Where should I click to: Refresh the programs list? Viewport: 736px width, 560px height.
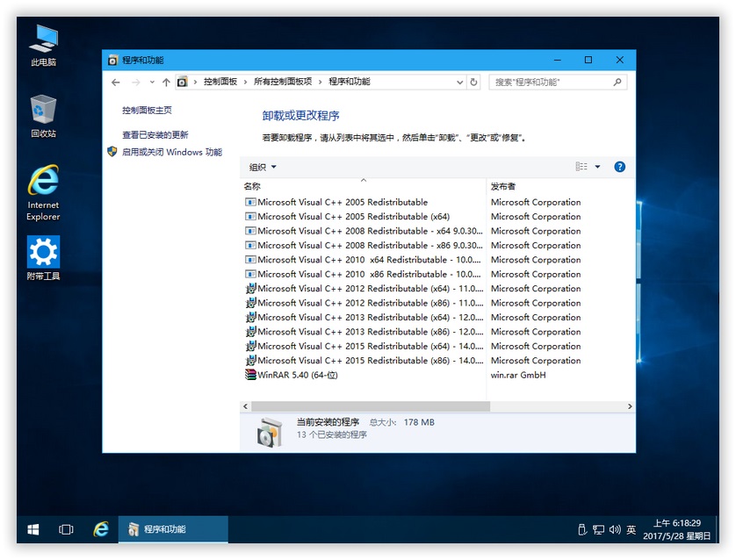474,83
